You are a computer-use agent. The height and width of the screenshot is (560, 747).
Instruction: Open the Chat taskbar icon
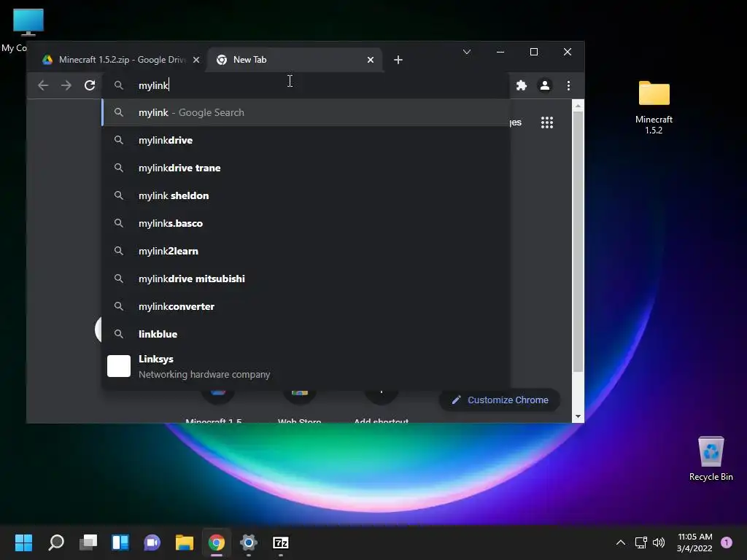click(152, 542)
